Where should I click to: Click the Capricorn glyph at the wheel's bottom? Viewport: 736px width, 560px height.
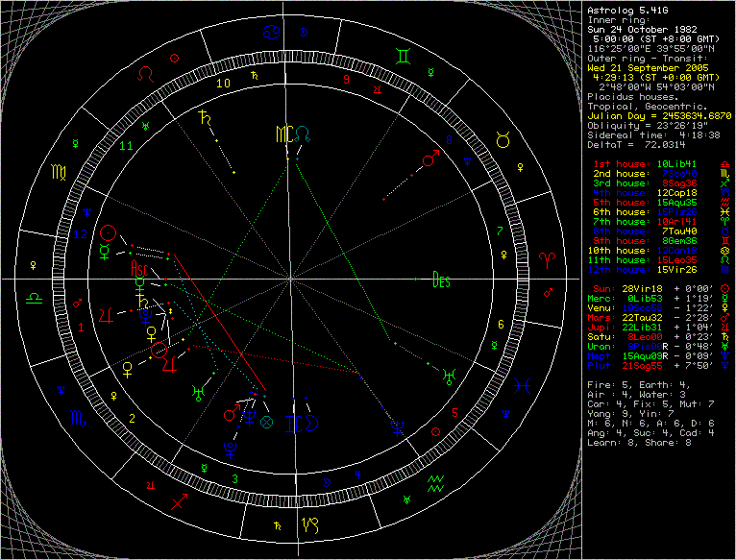(311, 524)
